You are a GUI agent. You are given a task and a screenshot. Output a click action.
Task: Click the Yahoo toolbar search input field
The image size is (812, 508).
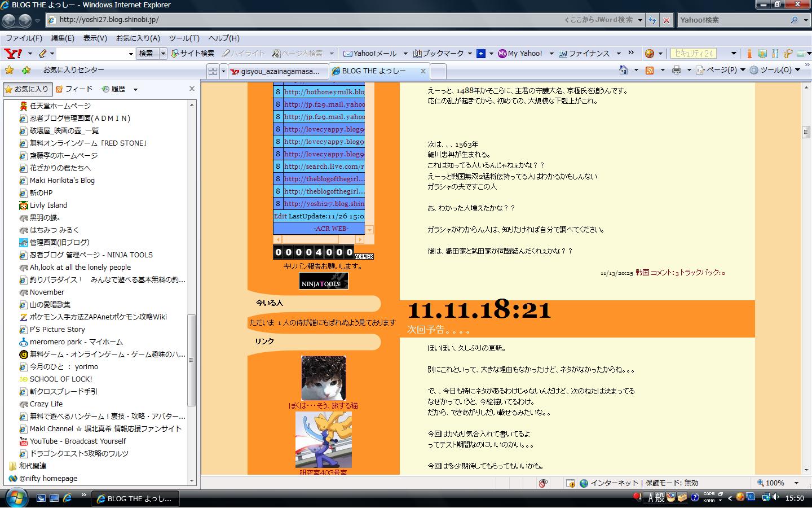coord(95,54)
